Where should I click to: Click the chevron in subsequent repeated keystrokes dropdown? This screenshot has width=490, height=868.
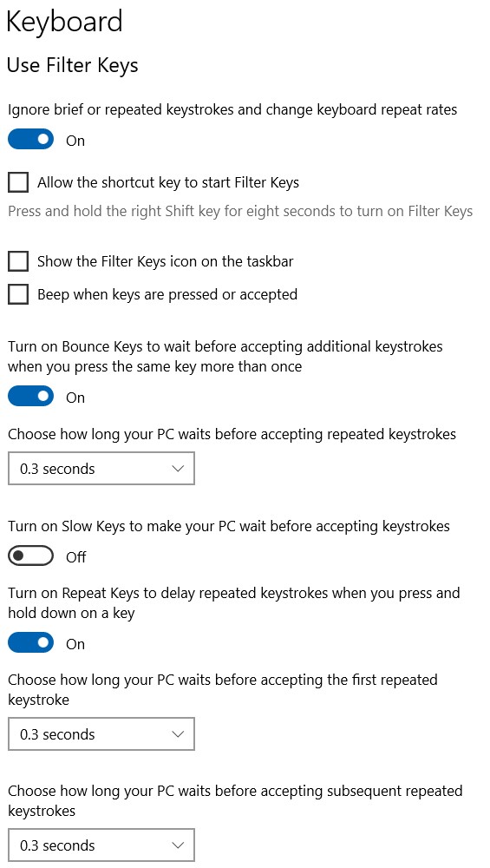pos(178,845)
